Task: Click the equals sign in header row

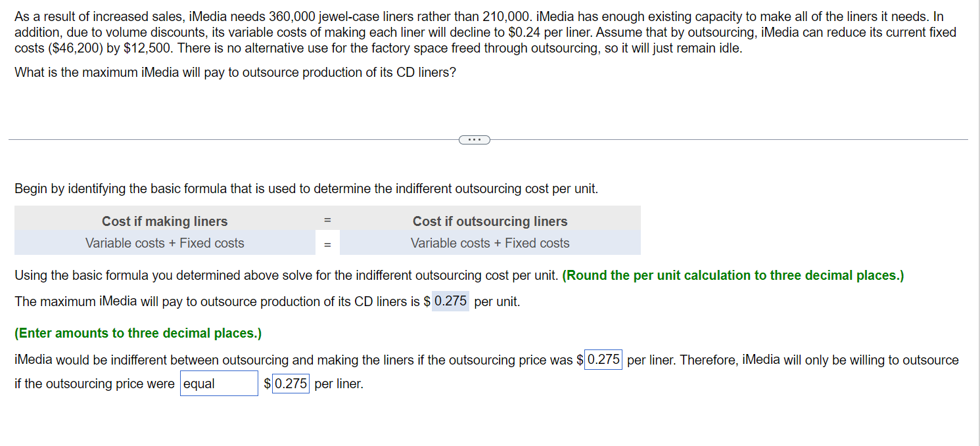Action: tap(327, 219)
